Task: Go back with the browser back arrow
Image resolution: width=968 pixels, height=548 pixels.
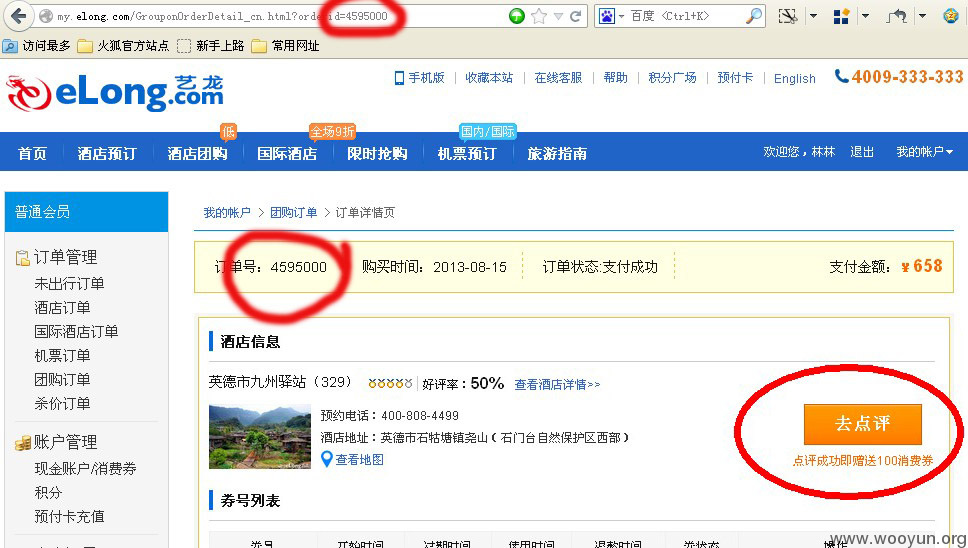Action: pos(19,15)
